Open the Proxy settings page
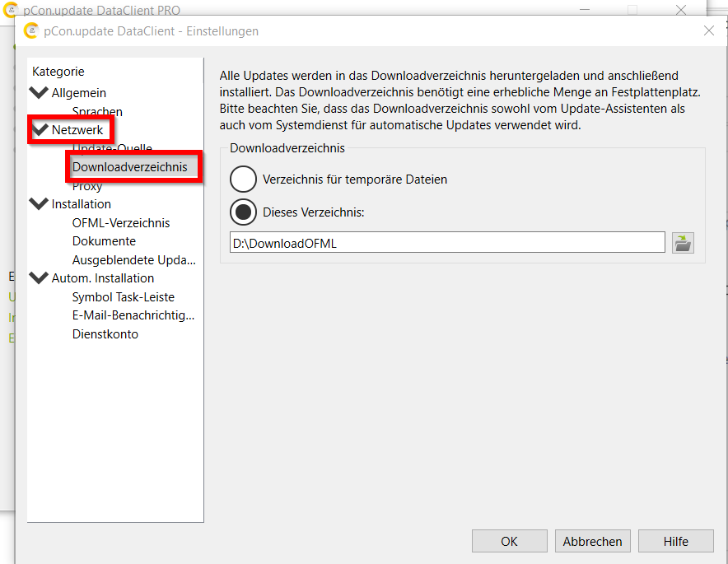This screenshot has width=728, height=564. click(87, 186)
